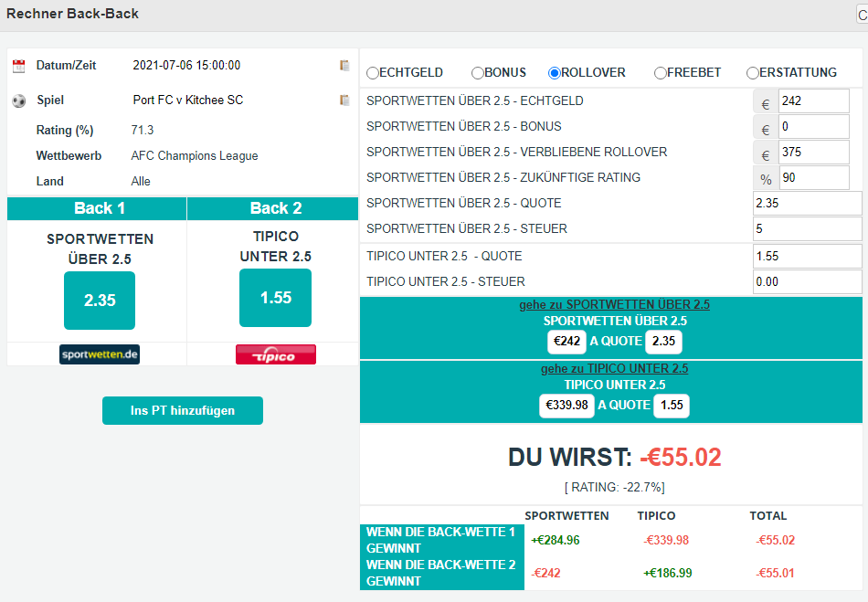The image size is (868, 602).
Task: Copy the date/time with clipboard icon
Action: click(344, 65)
